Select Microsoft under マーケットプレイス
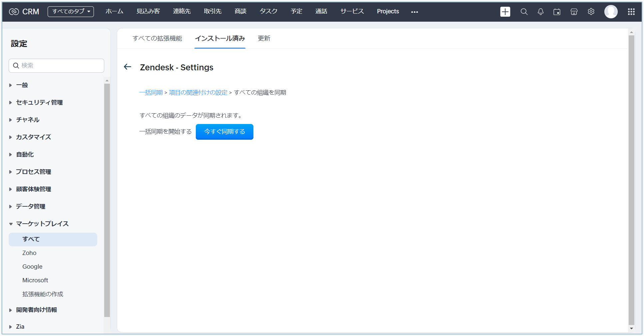The width and height of the screenshot is (644, 336). (35, 280)
